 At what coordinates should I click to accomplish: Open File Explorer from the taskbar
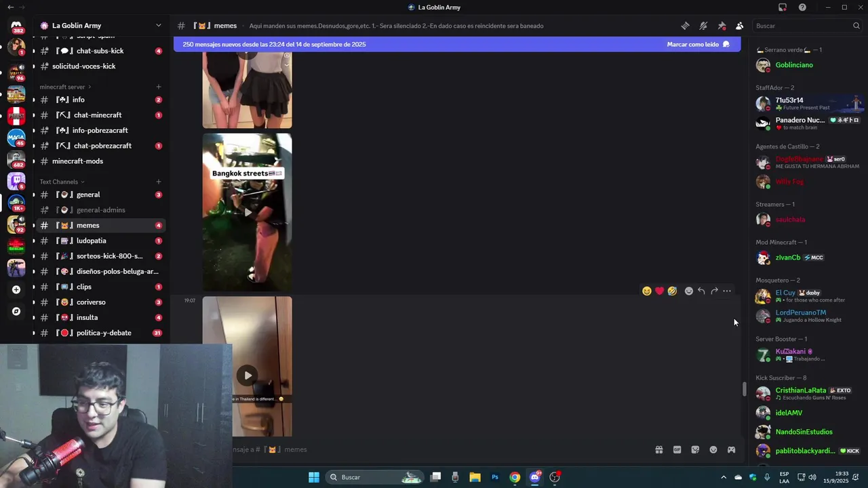coord(475,477)
